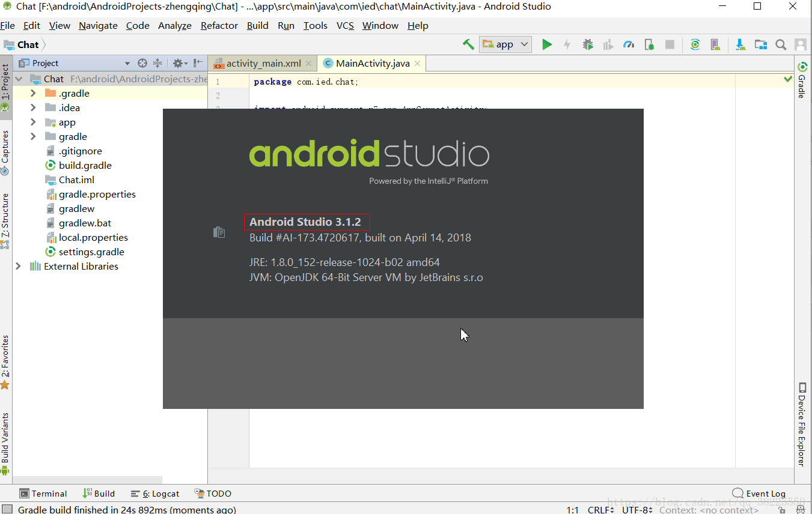Open the TODO tool window
812x514 pixels.
(x=213, y=494)
